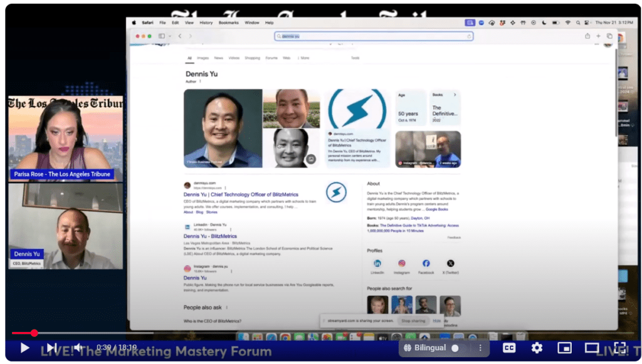
Task: Open options menu beside Bilingual toggle
Action: point(481,348)
